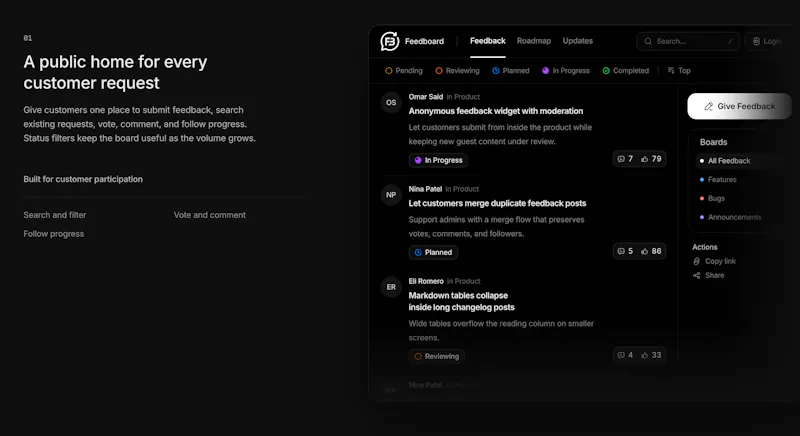800x436 pixels.
Task: Click the Login button
Action: click(767, 41)
